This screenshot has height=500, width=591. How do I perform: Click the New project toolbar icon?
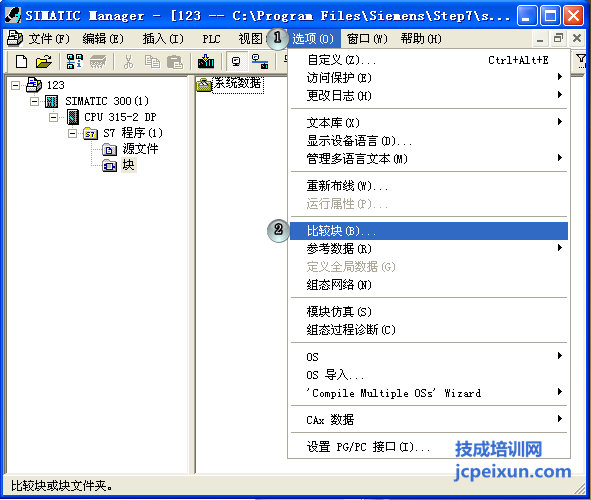[x=21, y=61]
